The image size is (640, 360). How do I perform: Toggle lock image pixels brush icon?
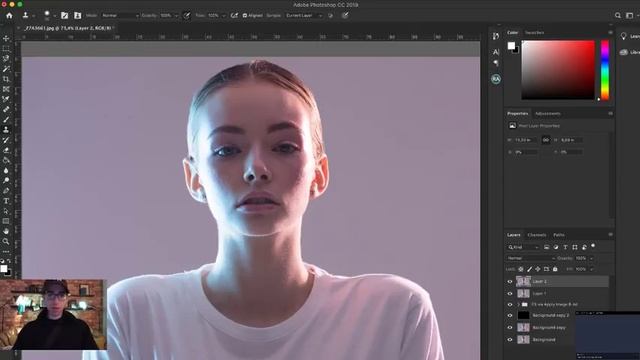pos(529,269)
